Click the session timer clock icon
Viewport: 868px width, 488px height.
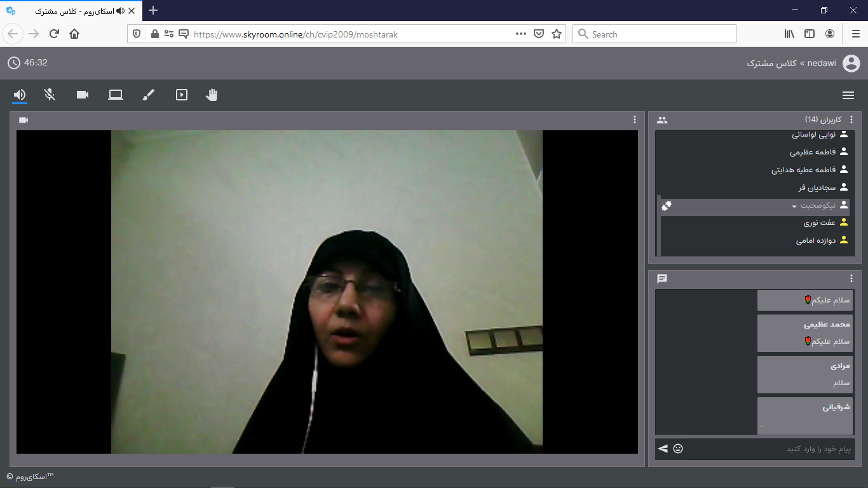[x=14, y=63]
